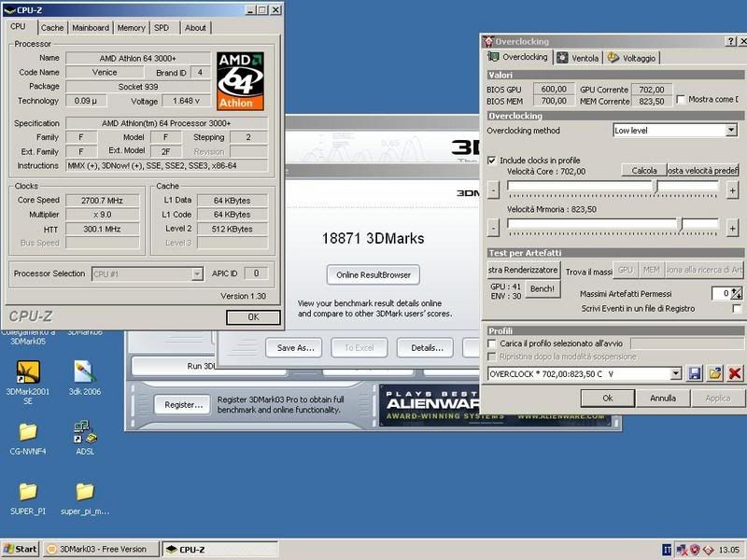This screenshot has height=560, width=747.
Task: Increase memory speed with plus button
Action: coord(732,229)
